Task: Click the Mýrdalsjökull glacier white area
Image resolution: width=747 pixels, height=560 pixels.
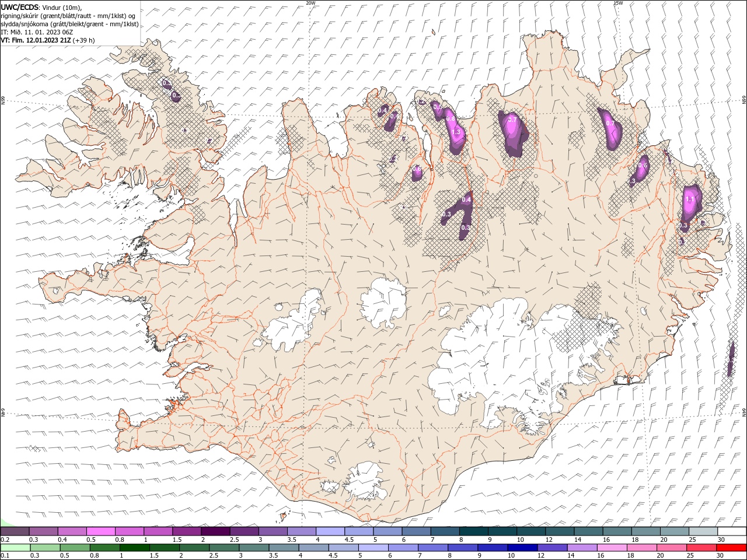Action: [x=366, y=482]
